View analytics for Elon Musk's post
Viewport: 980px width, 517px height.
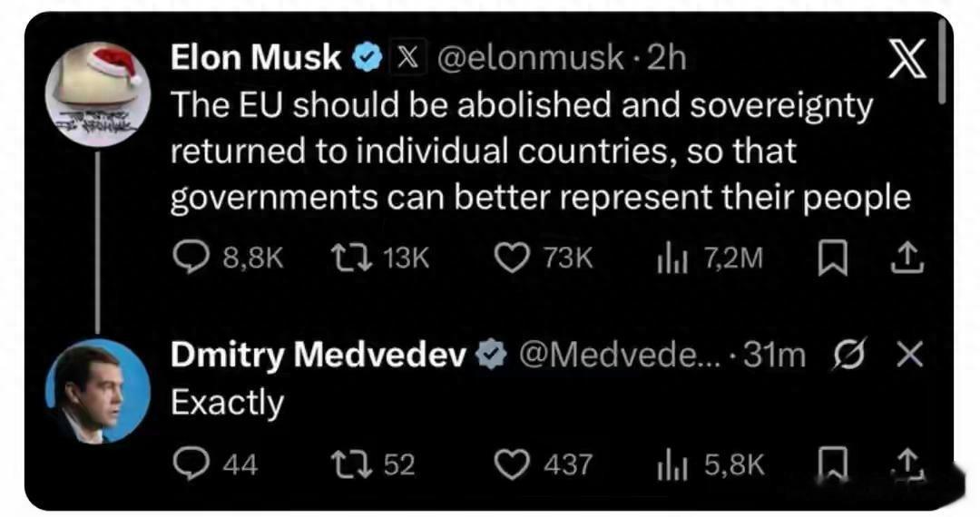[670, 259]
